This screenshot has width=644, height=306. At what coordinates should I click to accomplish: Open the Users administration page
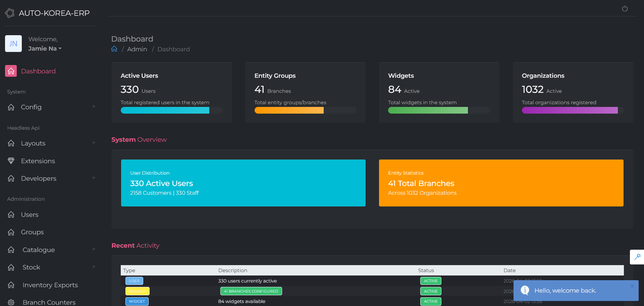pos(30,215)
